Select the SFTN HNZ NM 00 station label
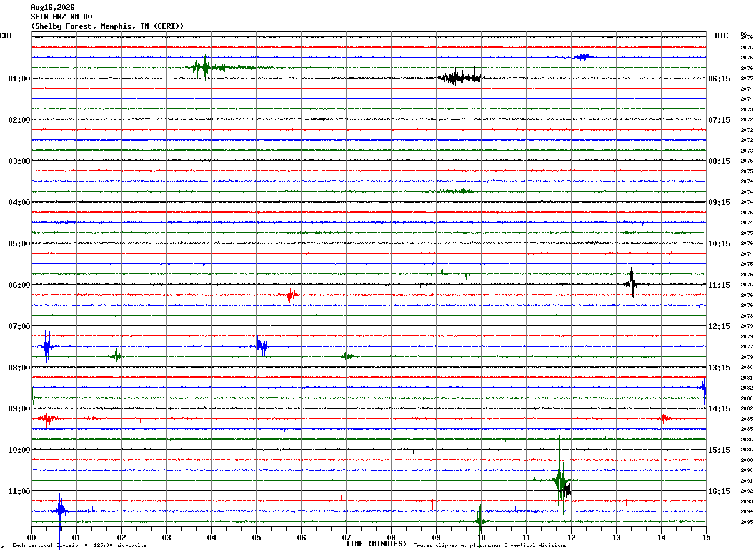This screenshot has width=756, height=554. [61, 17]
